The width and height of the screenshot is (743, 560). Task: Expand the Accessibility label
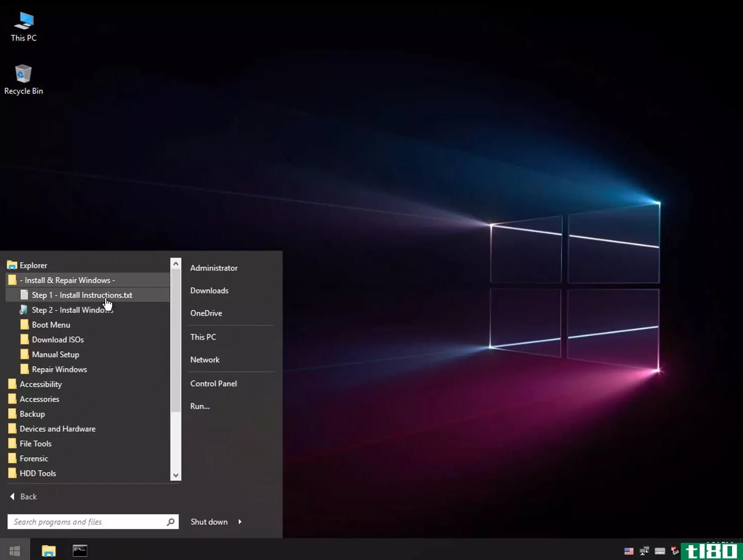tap(40, 384)
